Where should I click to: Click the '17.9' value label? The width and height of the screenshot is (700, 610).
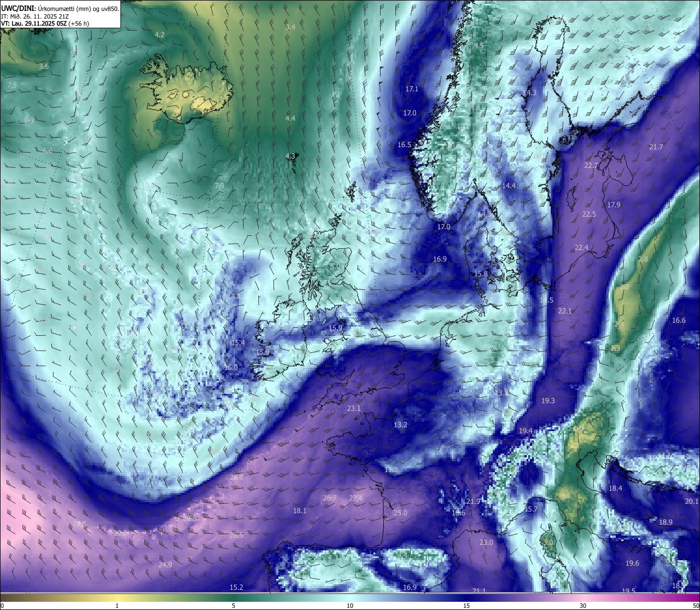point(614,205)
